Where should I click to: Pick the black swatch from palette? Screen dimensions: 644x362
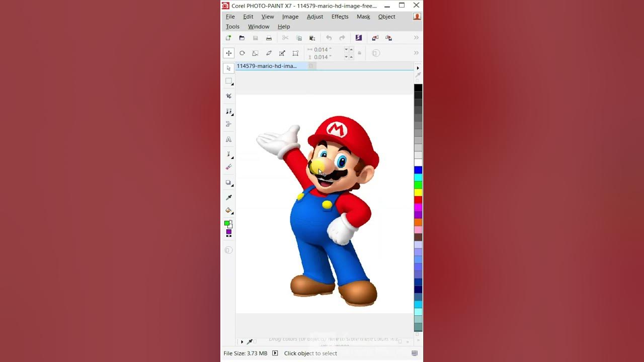(x=418, y=88)
